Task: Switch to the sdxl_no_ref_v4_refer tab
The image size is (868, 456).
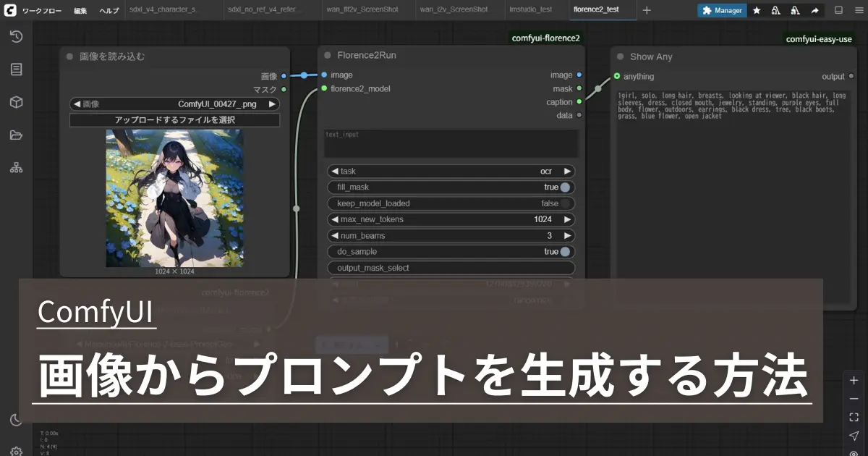Action: (261, 10)
